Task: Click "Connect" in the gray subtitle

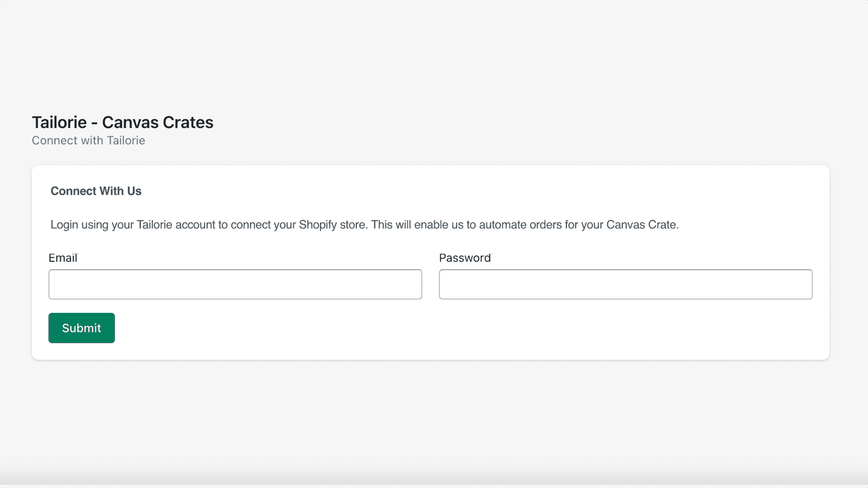Action: pyautogui.click(x=54, y=140)
